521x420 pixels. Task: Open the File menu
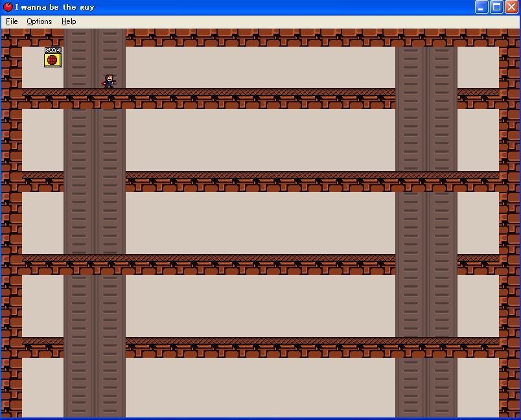tap(12, 21)
